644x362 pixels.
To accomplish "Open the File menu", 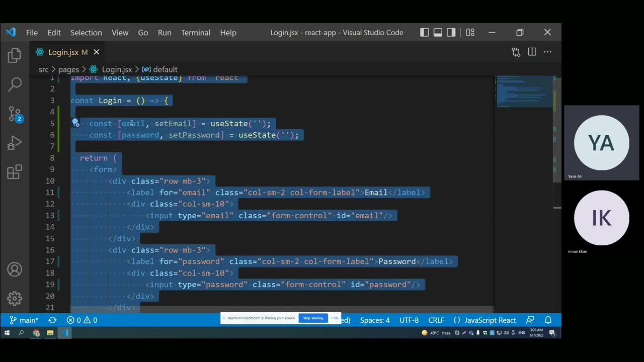I will [32, 32].
